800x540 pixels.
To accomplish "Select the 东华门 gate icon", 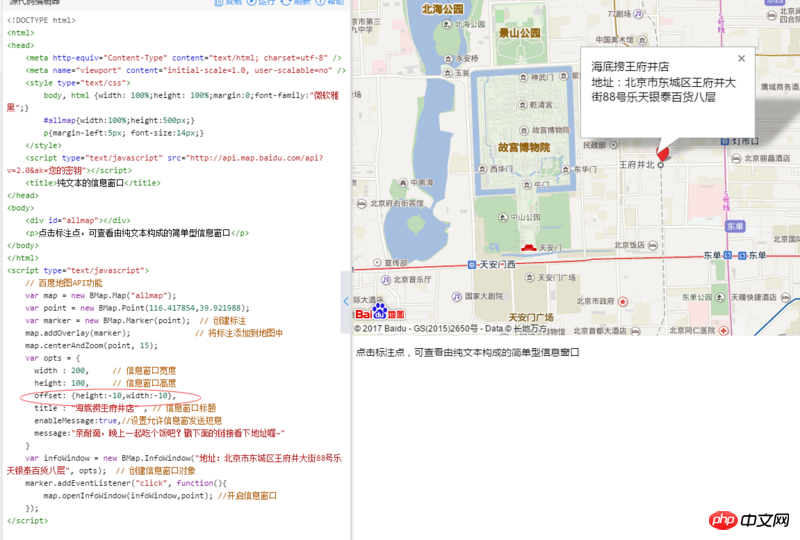I will (566, 169).
